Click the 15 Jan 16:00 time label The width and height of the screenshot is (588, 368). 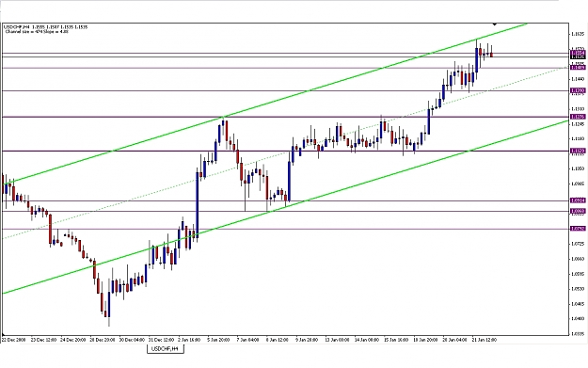(x=396, y=340)
